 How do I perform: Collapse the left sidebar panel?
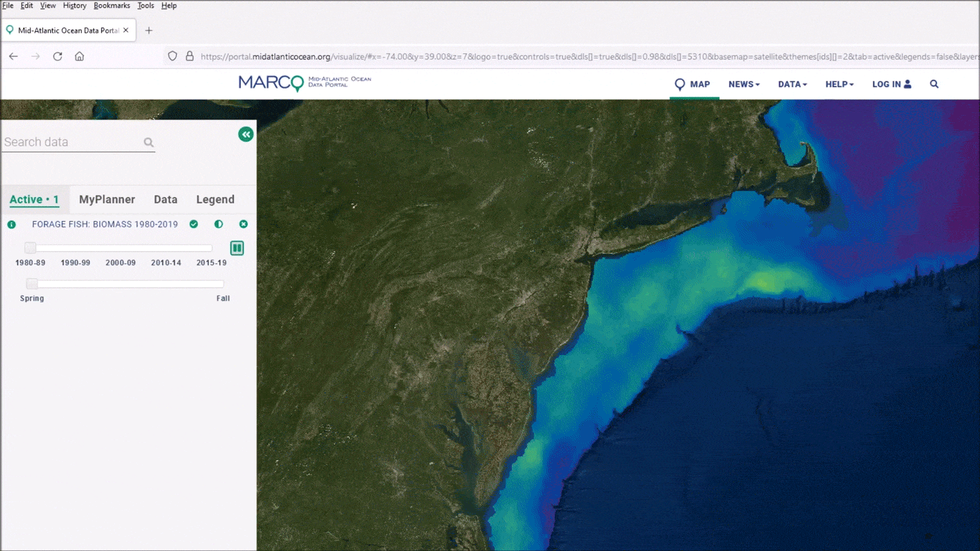tap(246, 135)
